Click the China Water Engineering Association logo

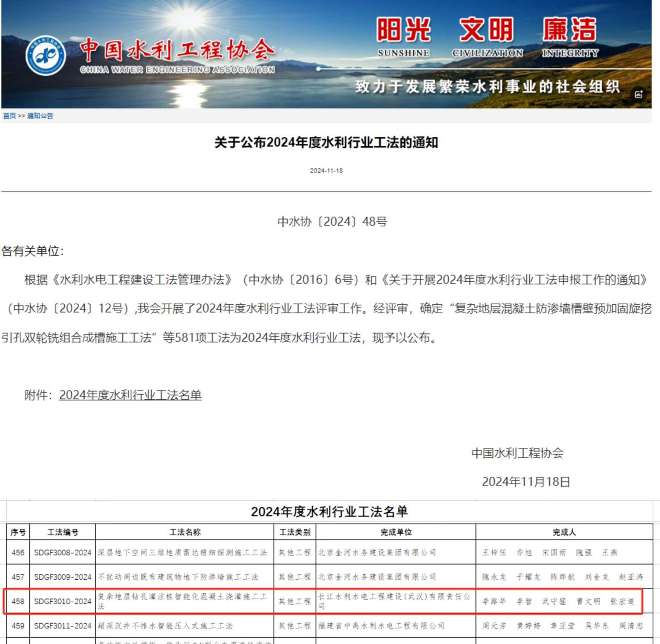(x=46, y=55)
